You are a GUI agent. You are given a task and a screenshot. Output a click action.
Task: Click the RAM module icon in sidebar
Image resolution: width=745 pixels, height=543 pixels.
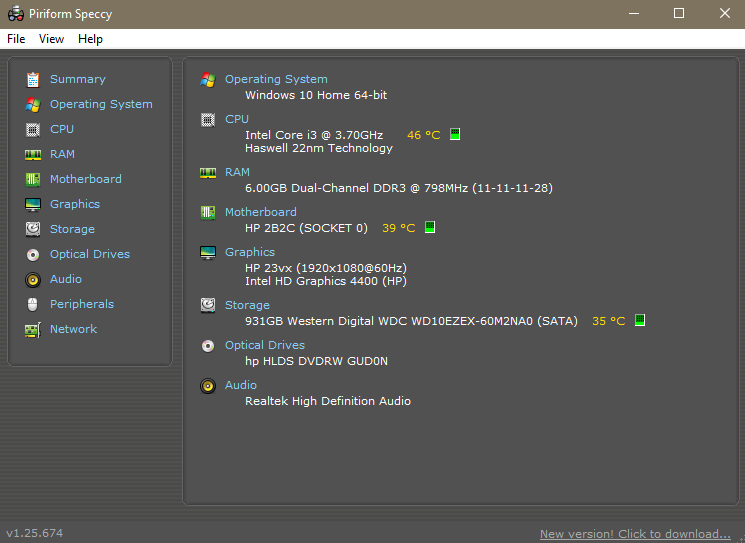click(x=33, y=154)
